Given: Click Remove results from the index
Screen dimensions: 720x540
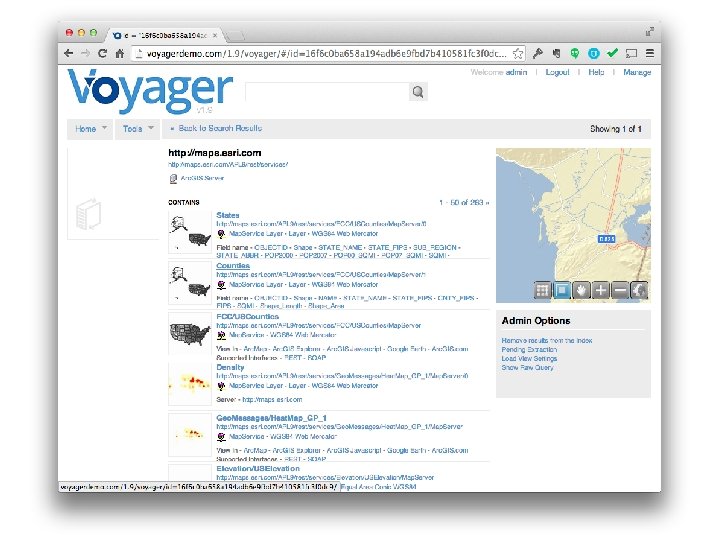Looking at the screenshot, I should [x=546, y=341].
